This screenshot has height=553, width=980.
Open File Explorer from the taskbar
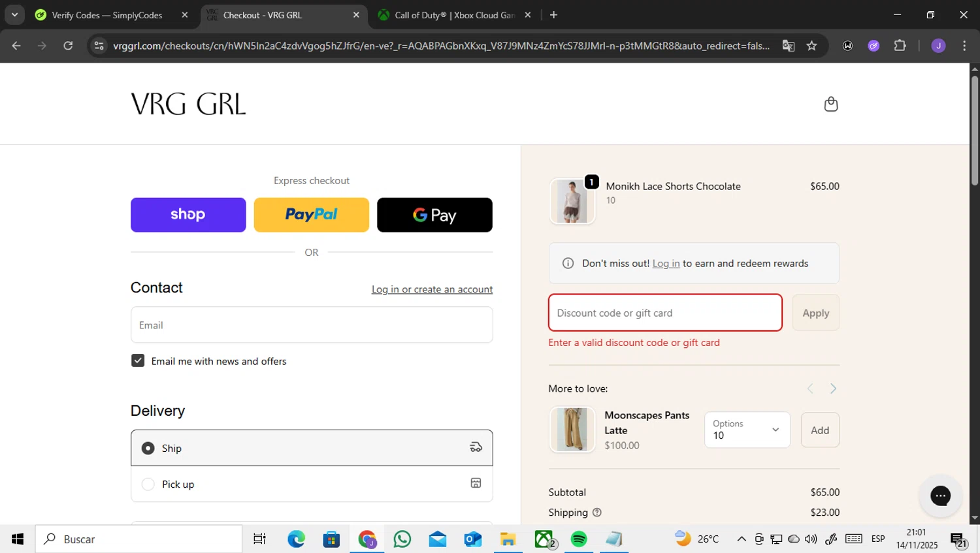[508, 539]
